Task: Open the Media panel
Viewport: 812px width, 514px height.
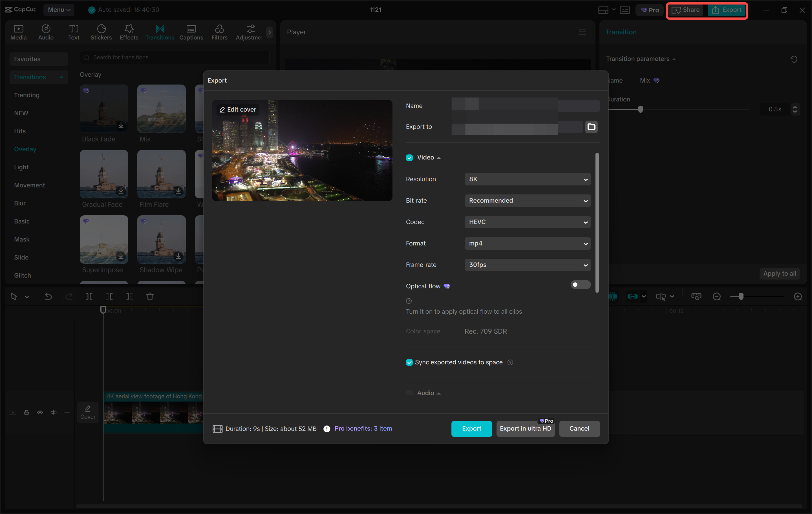Action: point(19,32)
